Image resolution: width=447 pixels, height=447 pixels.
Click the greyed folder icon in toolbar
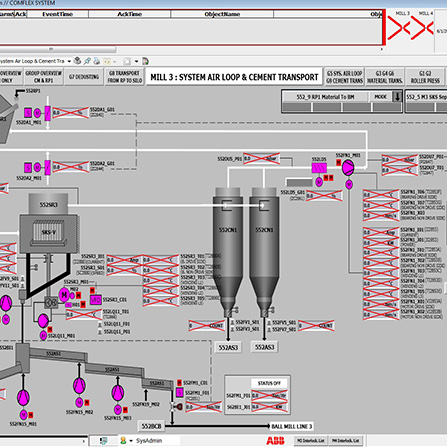(107, 61)
